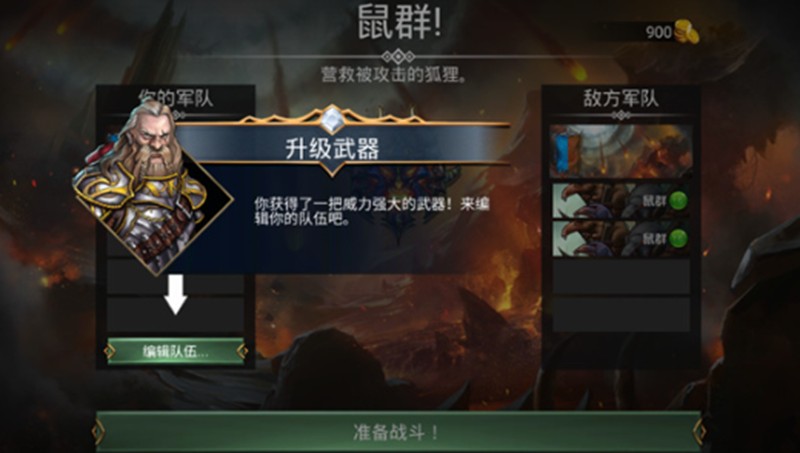Select the enemy hero banner thumbnail
Image resolution: width=800 pixels, height=453 pixels.
click(x=621, y=150)
